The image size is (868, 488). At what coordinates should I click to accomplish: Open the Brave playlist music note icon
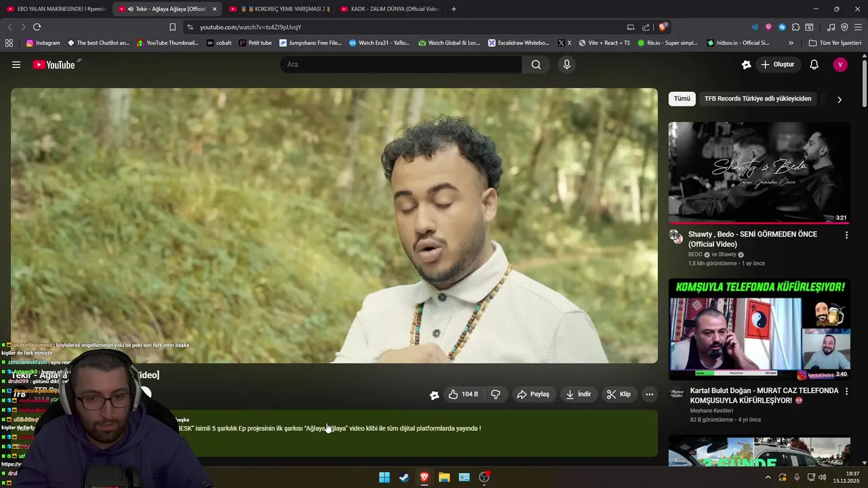831,27
